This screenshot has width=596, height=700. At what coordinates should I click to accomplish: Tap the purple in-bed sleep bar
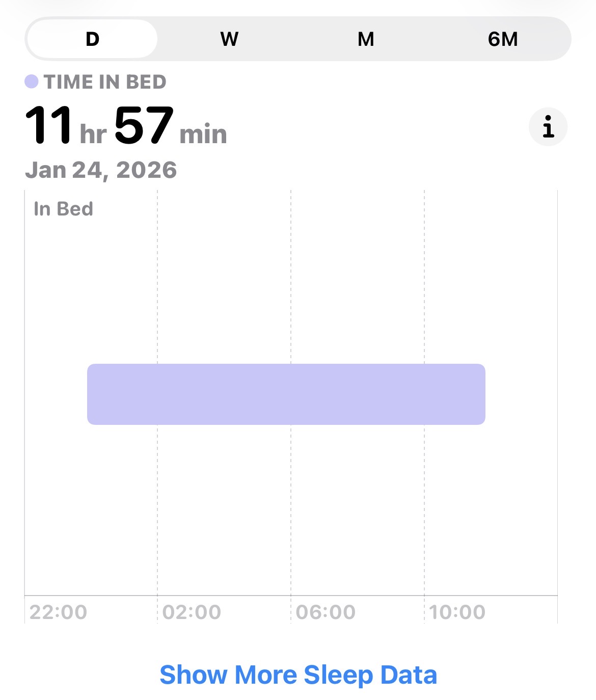tap(286, 394)
